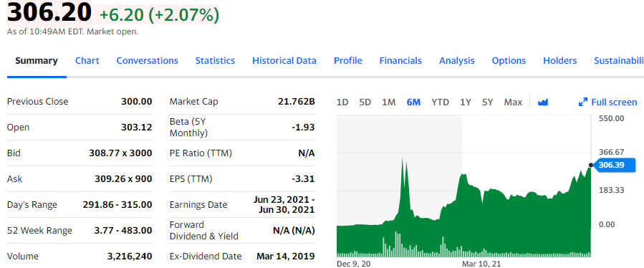Screen dimensions: 644x268
Task: Open the Financials tab
Action: (400, 61)
